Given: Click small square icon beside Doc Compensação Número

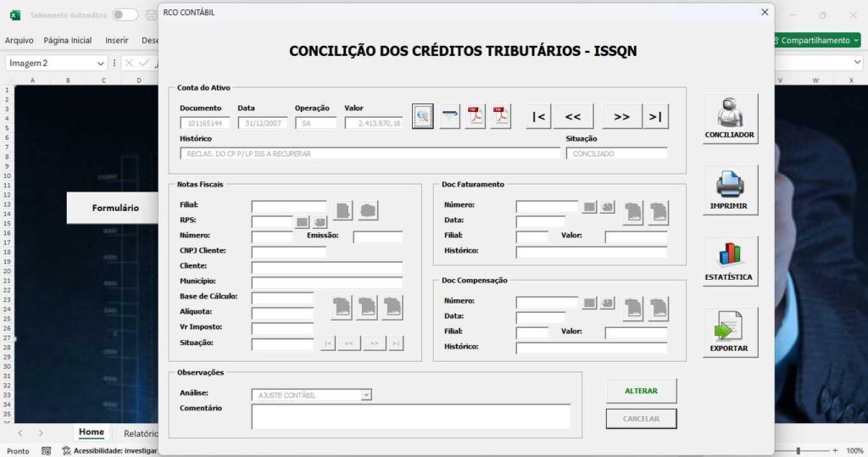Looking at the screenshot, I should coord(590,303).
